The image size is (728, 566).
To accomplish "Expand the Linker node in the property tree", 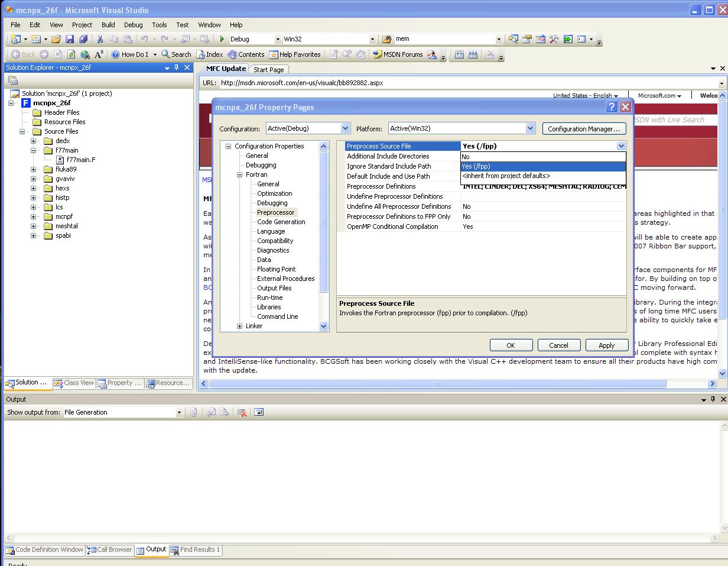I will 239,326.
